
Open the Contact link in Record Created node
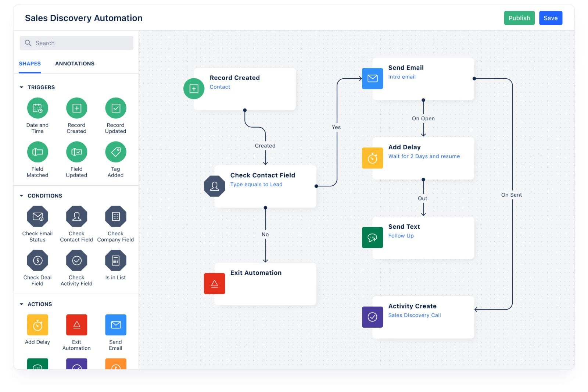tap(220, 87)
